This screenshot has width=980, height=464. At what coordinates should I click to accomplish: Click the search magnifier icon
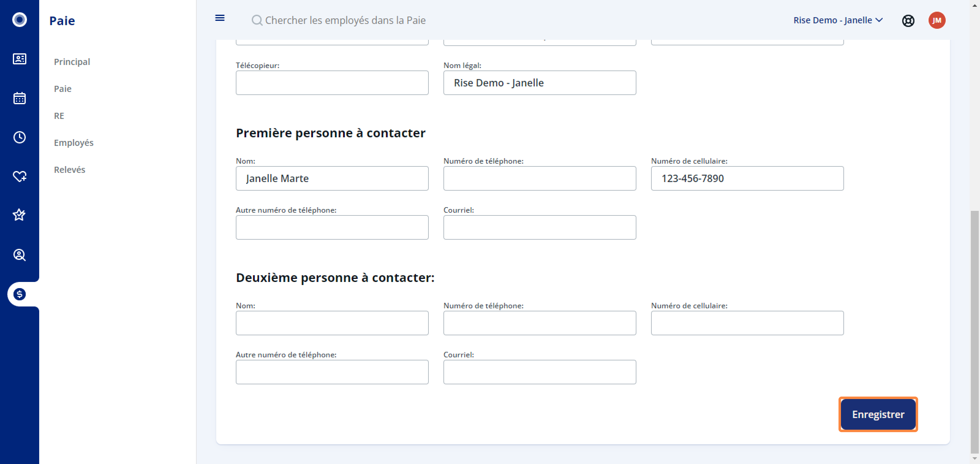pyautogui.click(x=257, y=20)
